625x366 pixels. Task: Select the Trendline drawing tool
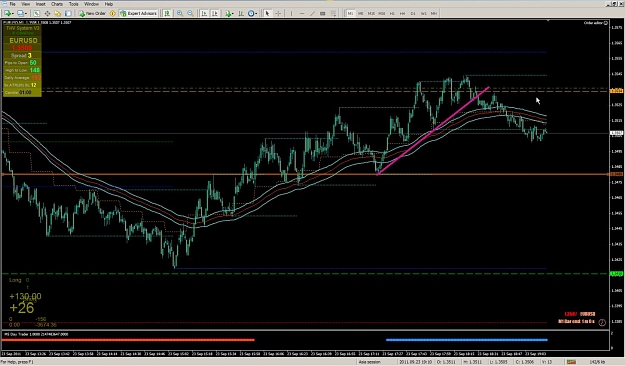(x=312, y=14)
